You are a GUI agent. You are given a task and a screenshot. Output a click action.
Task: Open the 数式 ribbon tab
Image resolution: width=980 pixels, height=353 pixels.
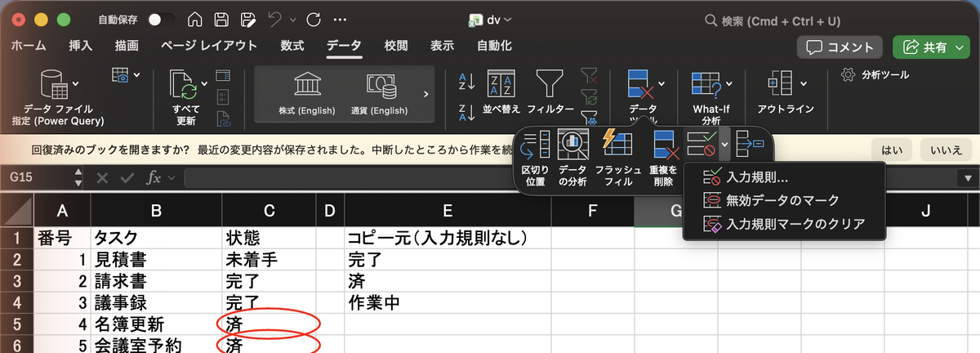coord(292,46)
